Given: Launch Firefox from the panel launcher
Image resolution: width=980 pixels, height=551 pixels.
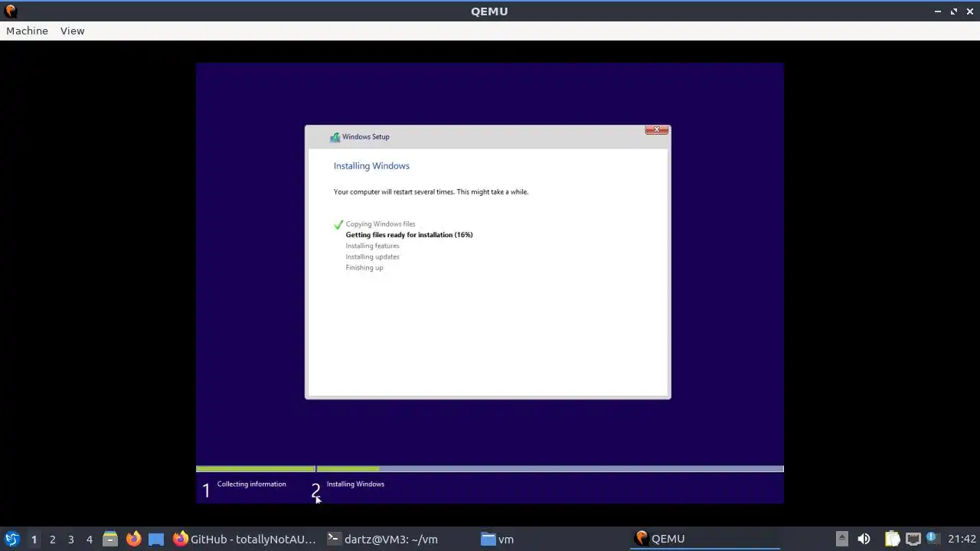Looking at the screenshot, I should pos(133,539).
